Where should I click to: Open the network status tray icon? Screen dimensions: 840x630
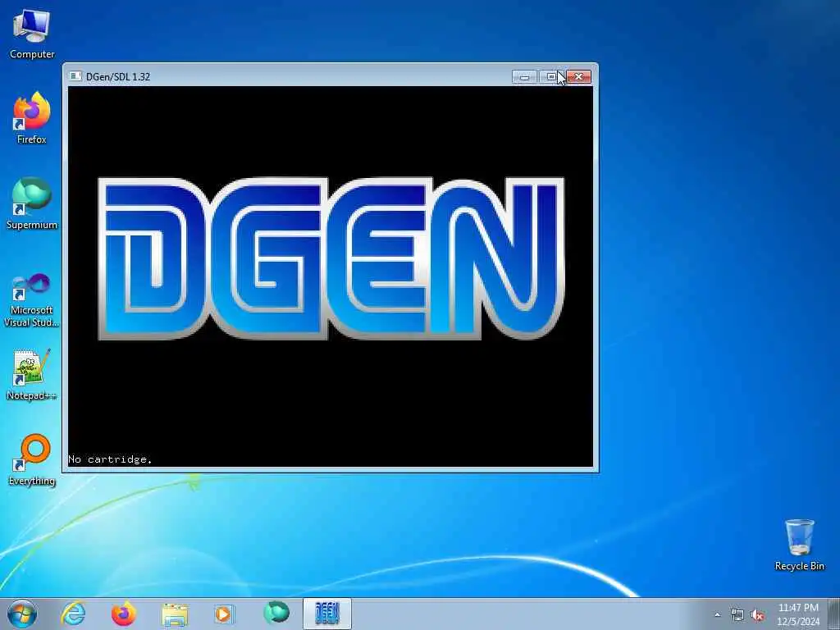click(x=737, y=615)
